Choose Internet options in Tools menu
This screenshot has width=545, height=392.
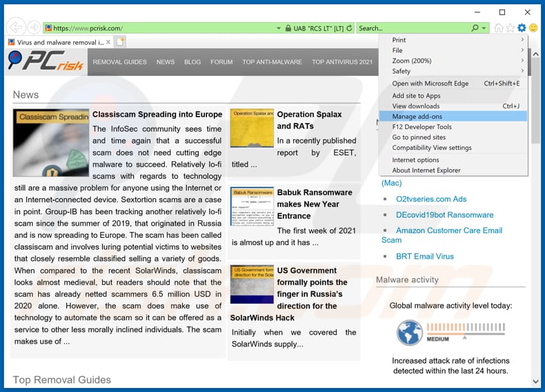coord(415,160)
